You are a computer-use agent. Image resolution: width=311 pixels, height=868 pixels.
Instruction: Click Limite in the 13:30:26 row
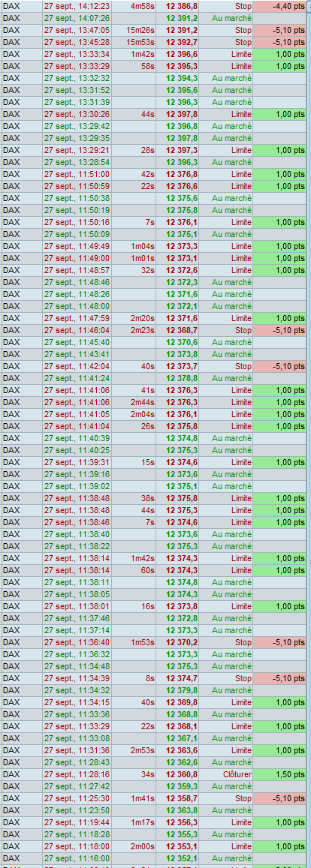coord(242,114)
